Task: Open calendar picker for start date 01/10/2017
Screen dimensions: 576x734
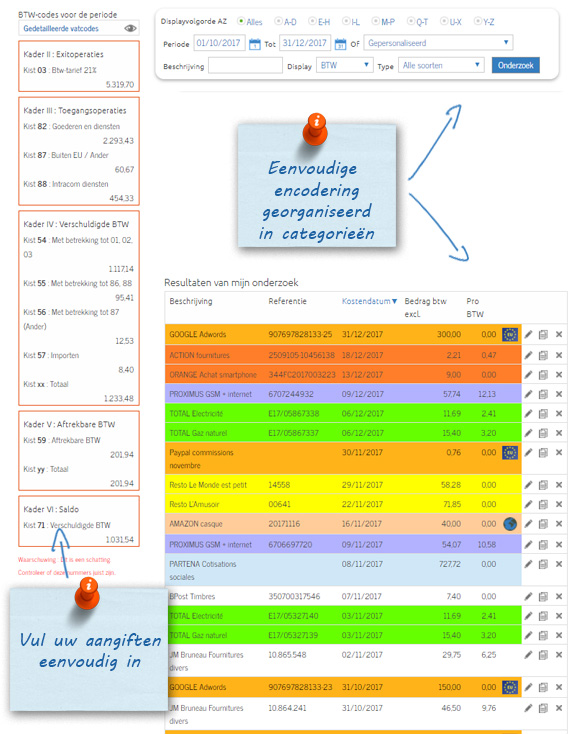Action: click(254, 44)
